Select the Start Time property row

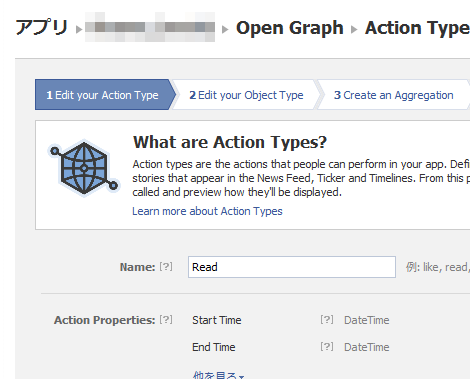291,320
